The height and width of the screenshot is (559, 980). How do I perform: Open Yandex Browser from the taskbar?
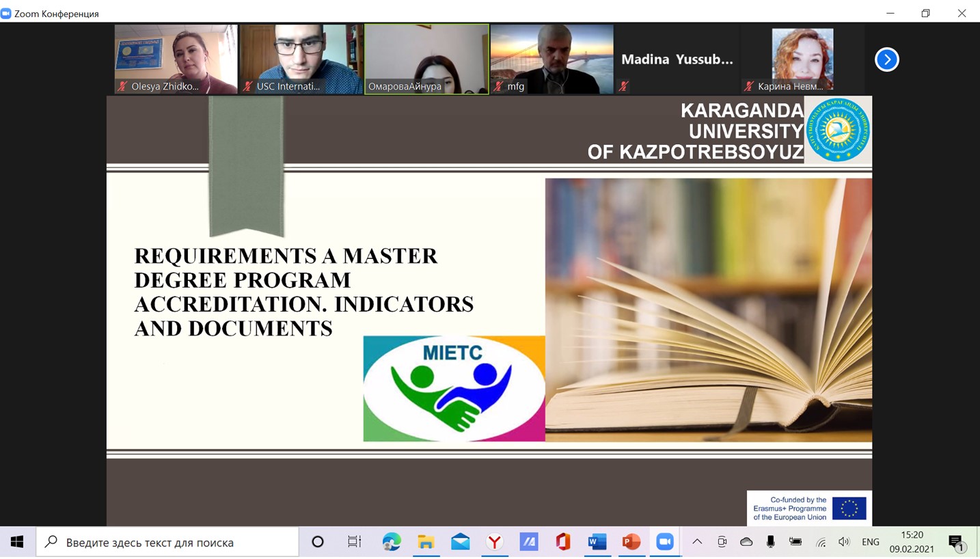[x=494, y=542]
